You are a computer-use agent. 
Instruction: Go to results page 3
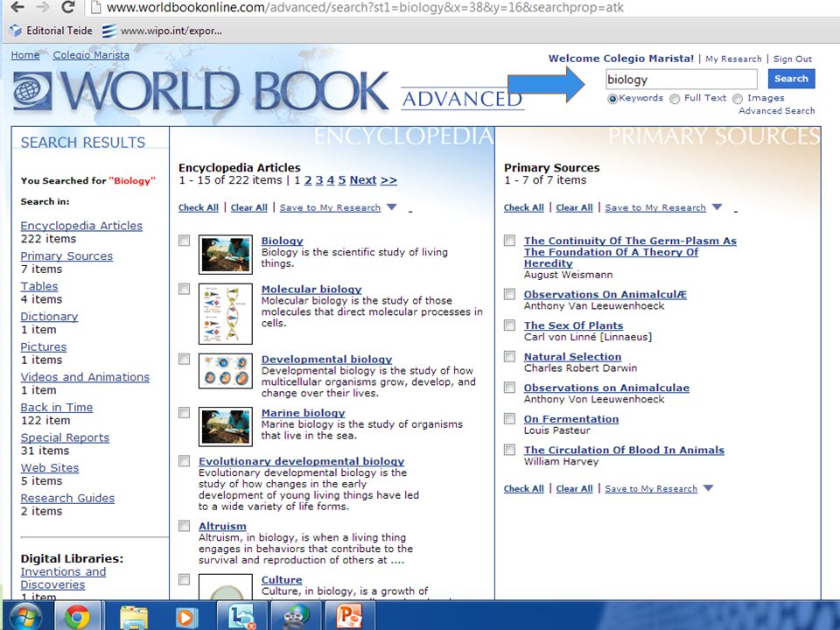[319, 180]
